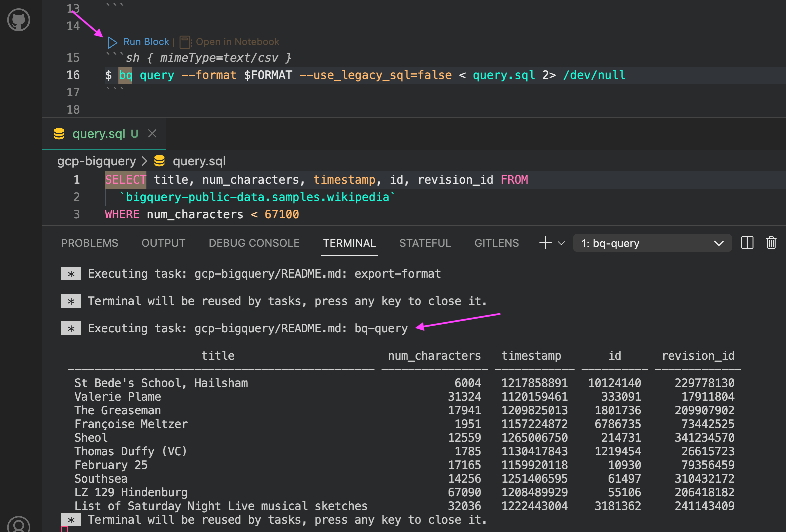Click Open in Notebook link

(237, 42)
